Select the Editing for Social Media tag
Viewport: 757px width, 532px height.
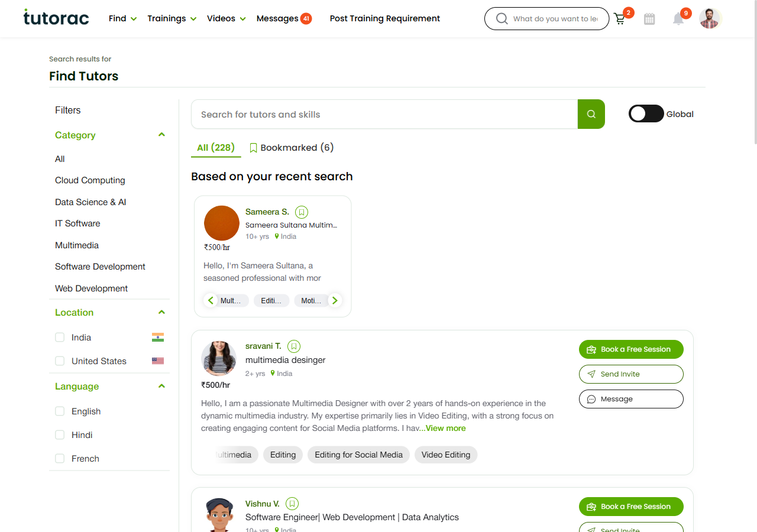358,455
